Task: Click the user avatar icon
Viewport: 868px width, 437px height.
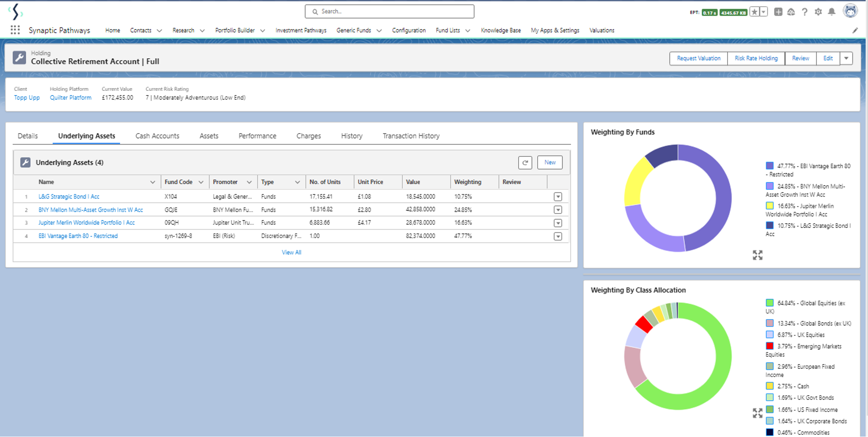Action: [850, 11]
